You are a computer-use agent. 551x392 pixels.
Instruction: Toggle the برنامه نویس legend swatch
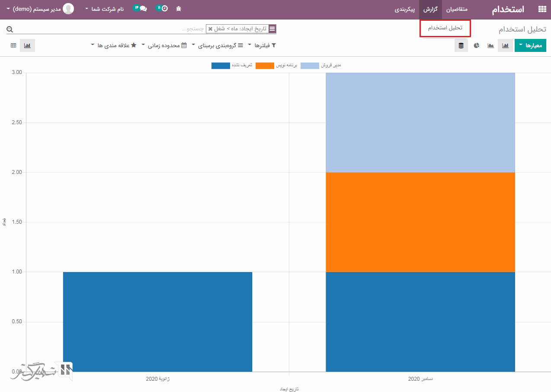click(x=265, y=66)
